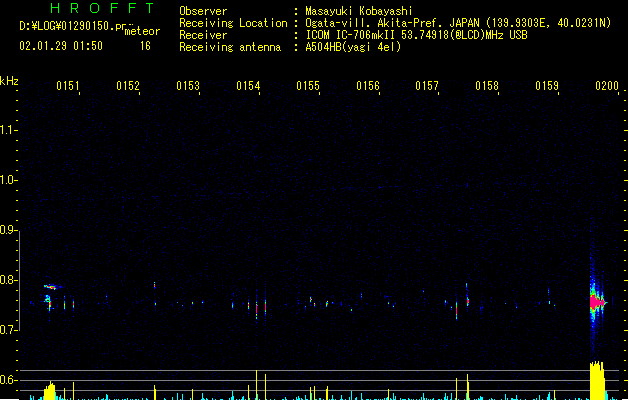Image resolution: width=629 pixels, height=400 pixels.
Task: Click the 1.1 kHz axis label
Action: [8, 130]
